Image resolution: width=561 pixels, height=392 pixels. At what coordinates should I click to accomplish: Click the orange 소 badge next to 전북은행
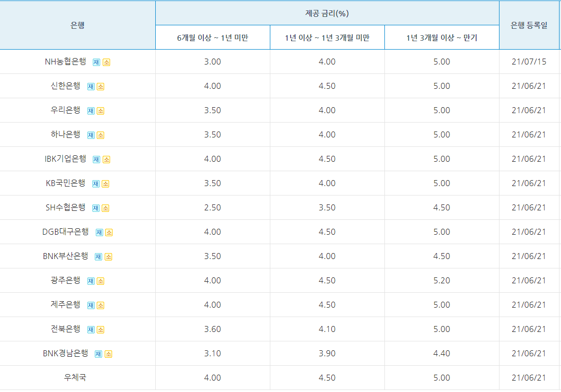(101, 330)
